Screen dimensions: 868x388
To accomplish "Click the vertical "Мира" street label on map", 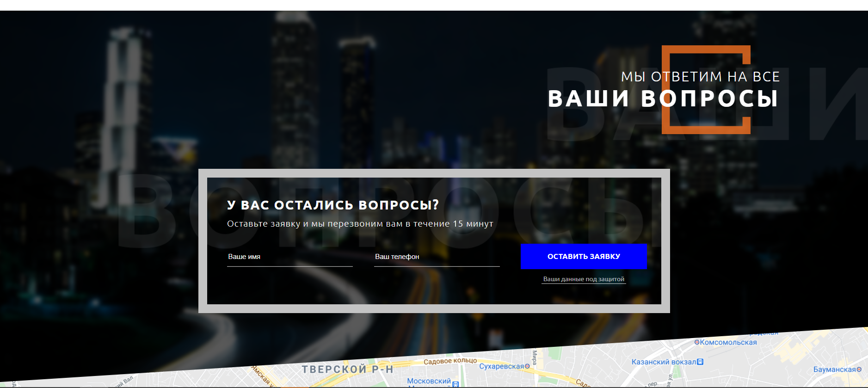I will [535, 357].
